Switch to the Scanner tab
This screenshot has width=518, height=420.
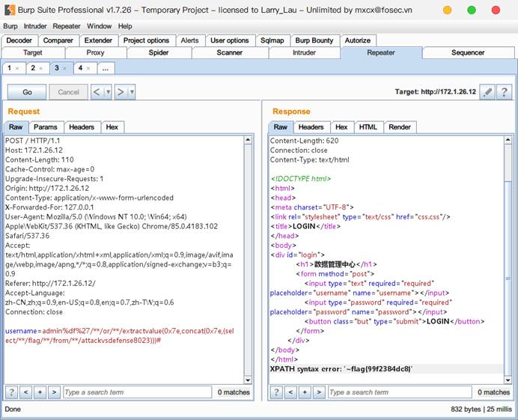click(230, 52)
